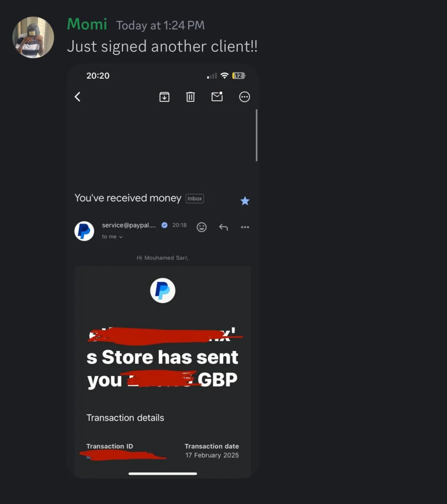447x504 pixels.
Task: Delete the email with the trash icon
Action: click(x=190, y=97)
